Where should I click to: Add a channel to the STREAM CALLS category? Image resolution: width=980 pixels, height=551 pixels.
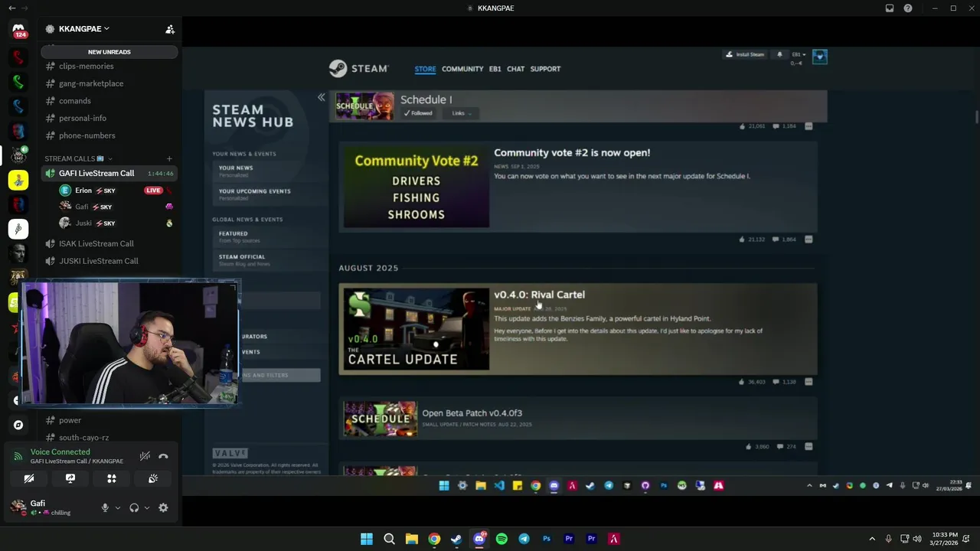[169, 159]
